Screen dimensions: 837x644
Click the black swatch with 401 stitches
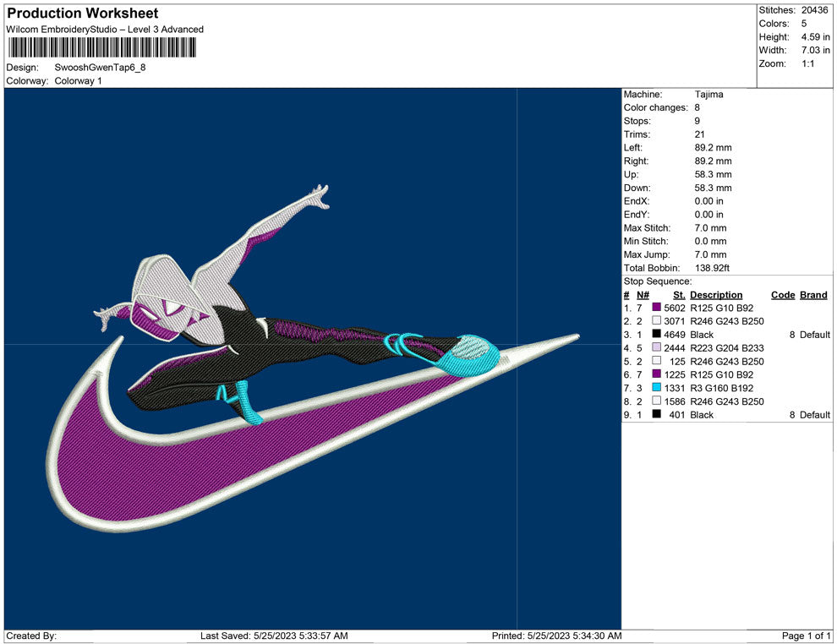click(x=657, y=414)
